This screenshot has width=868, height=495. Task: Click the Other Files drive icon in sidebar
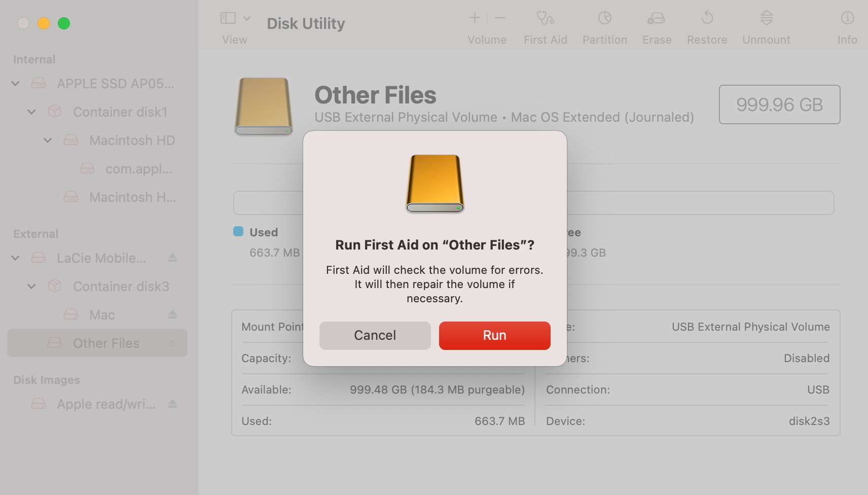pyautogui.click(x=55, y=343)
